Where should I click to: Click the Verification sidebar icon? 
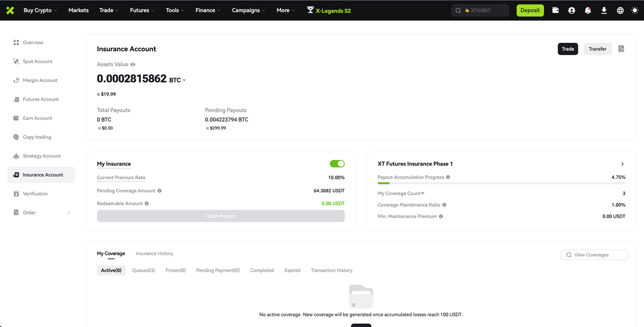point(16,194)
